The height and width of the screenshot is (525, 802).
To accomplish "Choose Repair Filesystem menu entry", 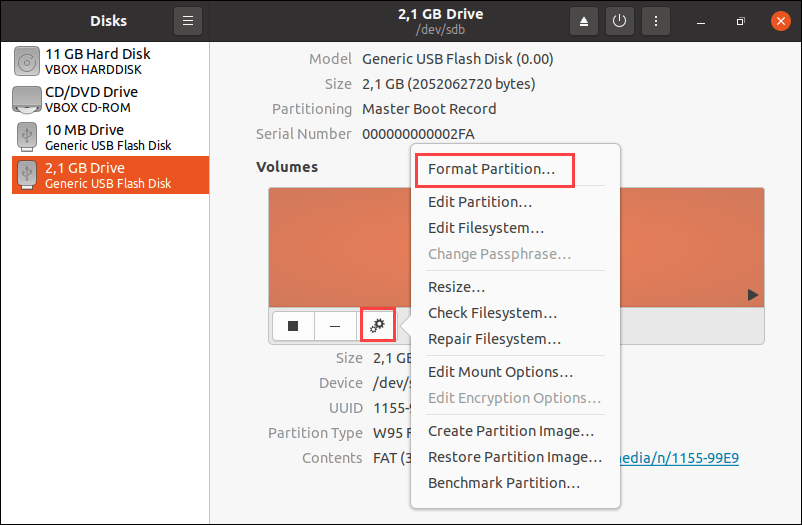I will pyautogui.click(x=494, y=339).
